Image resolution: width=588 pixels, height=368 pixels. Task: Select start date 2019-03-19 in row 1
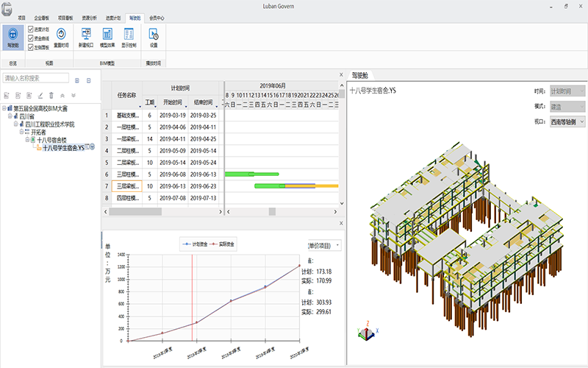[x=173, y=116]
